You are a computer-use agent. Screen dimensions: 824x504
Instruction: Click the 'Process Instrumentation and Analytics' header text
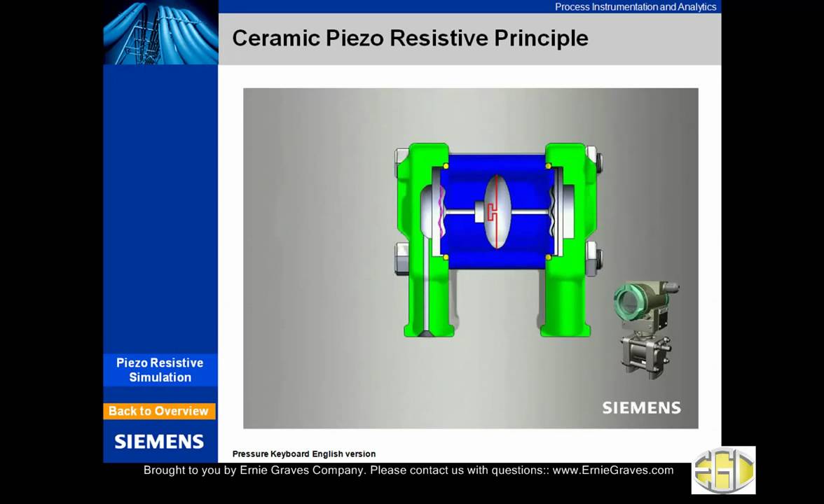click(636, 7)
